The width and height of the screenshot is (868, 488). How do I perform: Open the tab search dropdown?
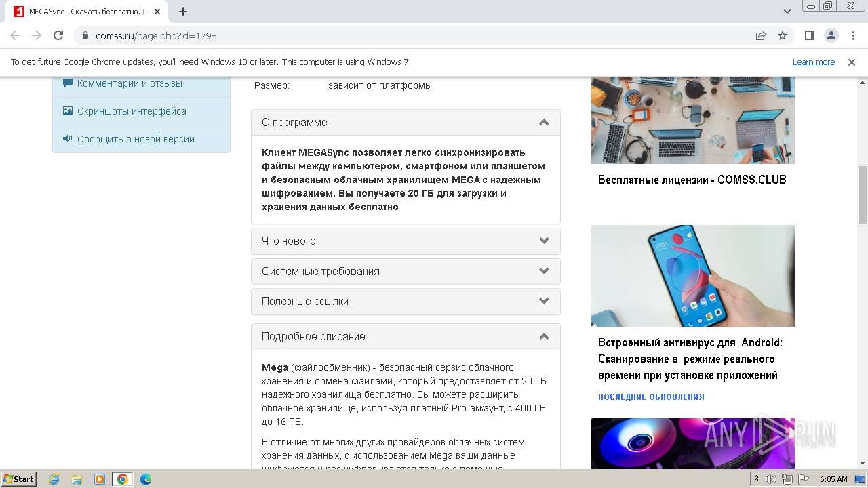(x=787, y=12)
